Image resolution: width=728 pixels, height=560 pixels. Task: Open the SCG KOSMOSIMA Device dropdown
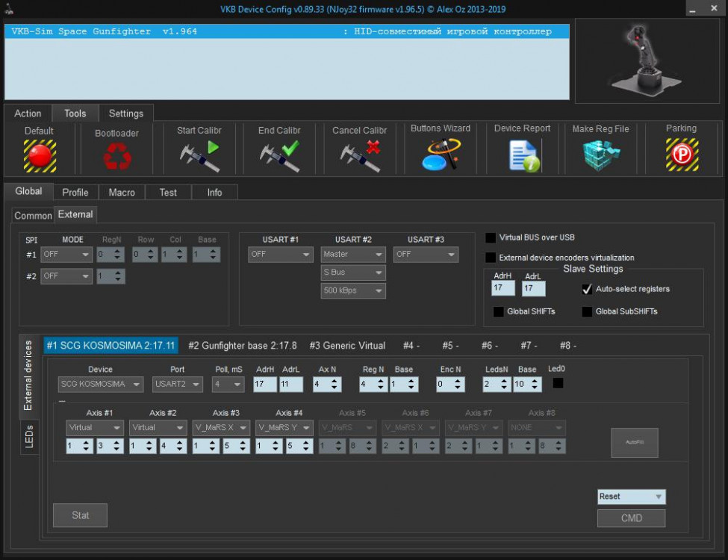pos(101,385)
